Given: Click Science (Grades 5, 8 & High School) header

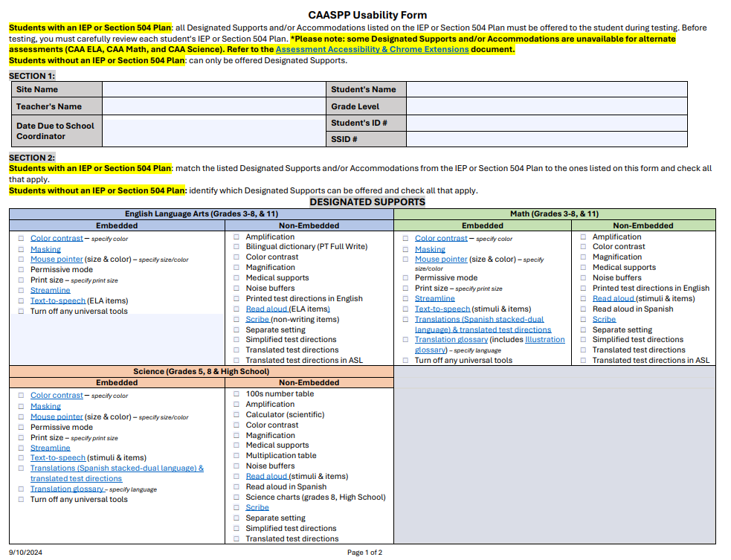Looking at the screenshot, I should pyautogui.click(x=202, y=372).
